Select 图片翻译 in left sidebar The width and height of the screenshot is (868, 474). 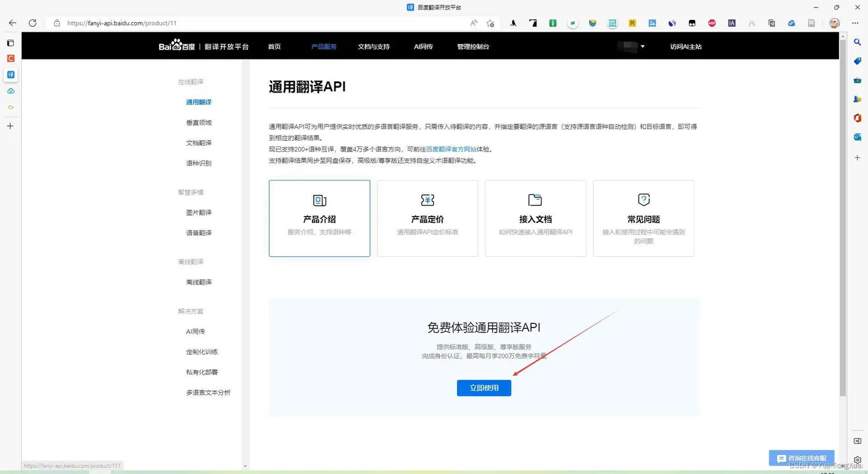pyautogui.click(x=198, y=213)
